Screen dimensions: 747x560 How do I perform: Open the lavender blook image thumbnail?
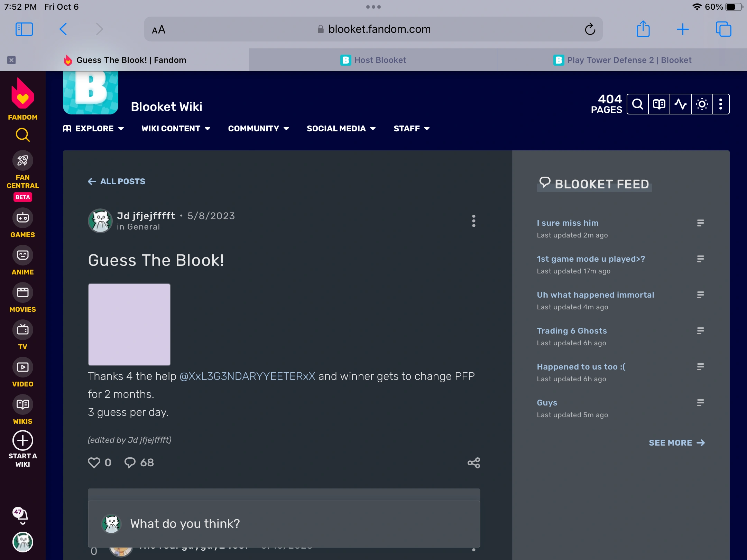click(x=129, y=325)
